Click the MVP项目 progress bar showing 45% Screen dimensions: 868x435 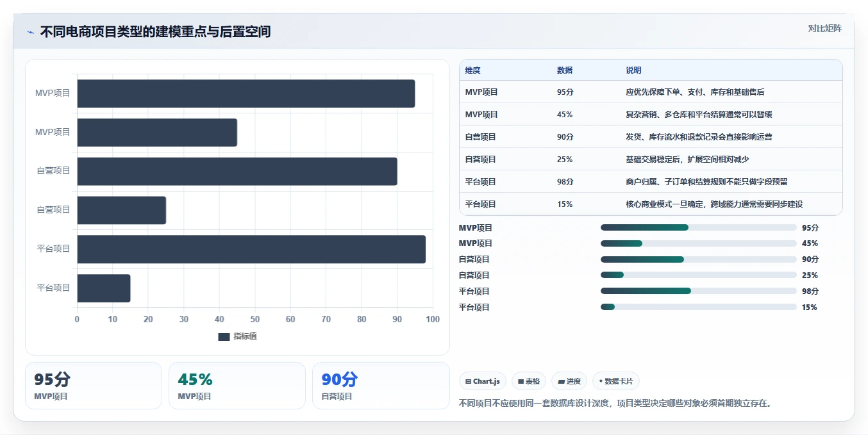698,243
